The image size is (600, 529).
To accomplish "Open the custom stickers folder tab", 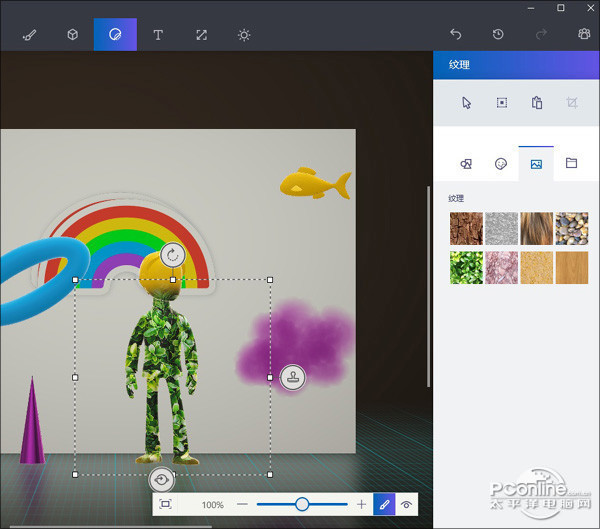I will coord(572,163).
